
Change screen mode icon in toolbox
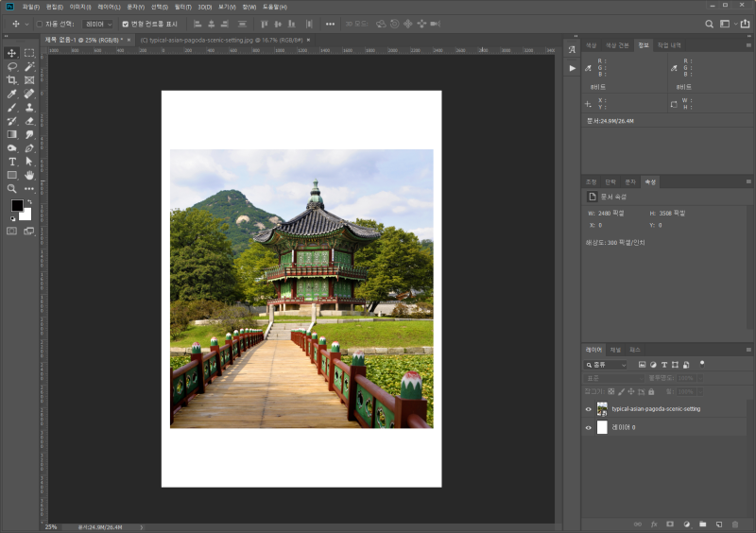coord(29,231)
